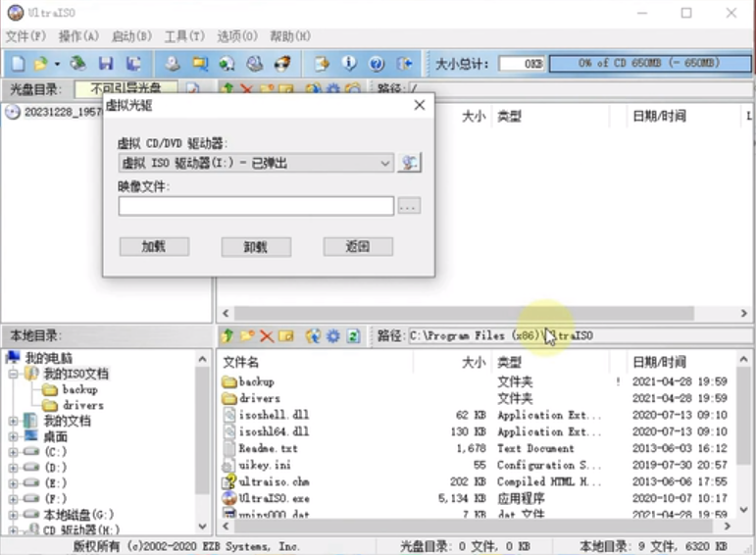Click the Convert image format icon
This screenshot has height=555, width=756.
click(227, 63)
